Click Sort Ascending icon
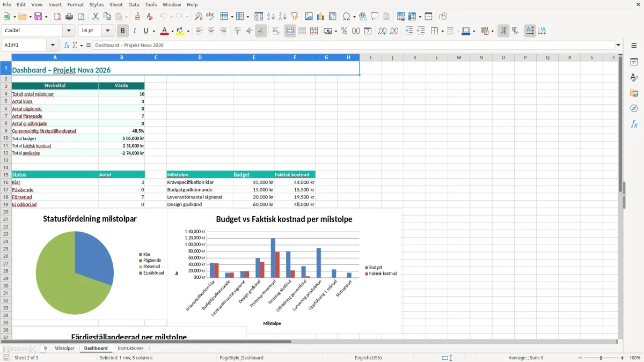644x362 pixels. (271, 17)
